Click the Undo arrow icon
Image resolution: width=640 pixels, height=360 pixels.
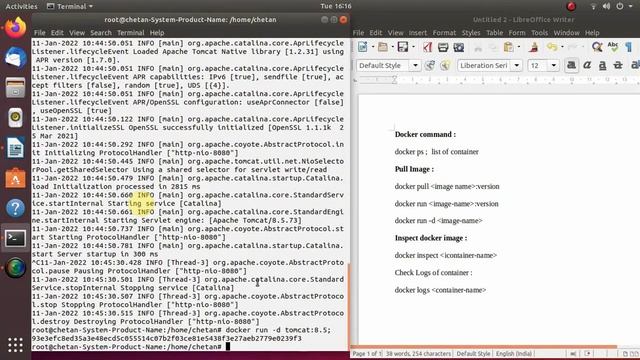point(552,47)
